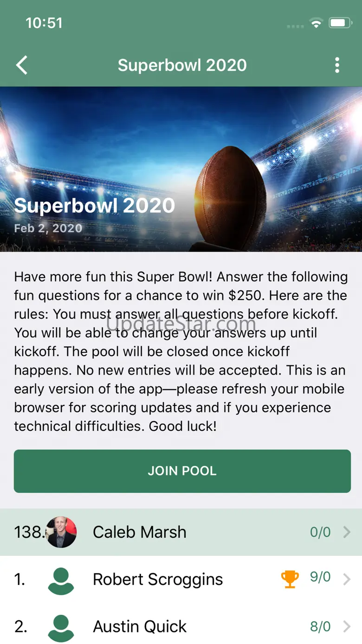This screenshot has width=362, height=644.
Task: Tap Robert Scroggins' 9/0 score
Action: point(320,578)
